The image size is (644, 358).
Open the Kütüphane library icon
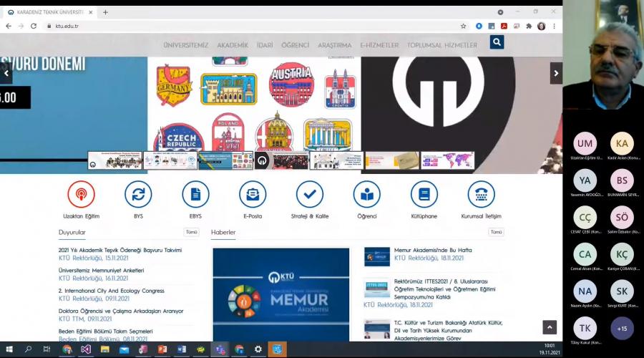coord(424,194)
